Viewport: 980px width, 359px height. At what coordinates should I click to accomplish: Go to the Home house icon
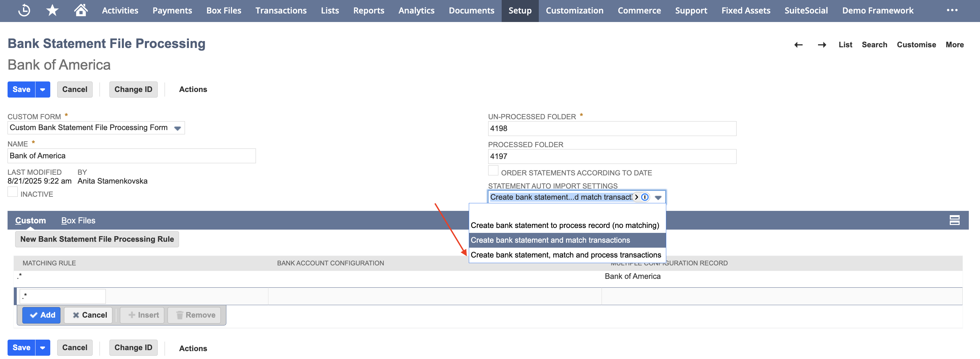(x=80, y=10)
